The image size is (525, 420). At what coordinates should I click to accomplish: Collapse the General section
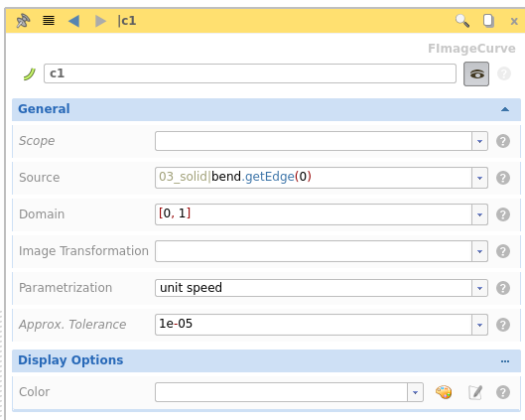tap(505, 109)
